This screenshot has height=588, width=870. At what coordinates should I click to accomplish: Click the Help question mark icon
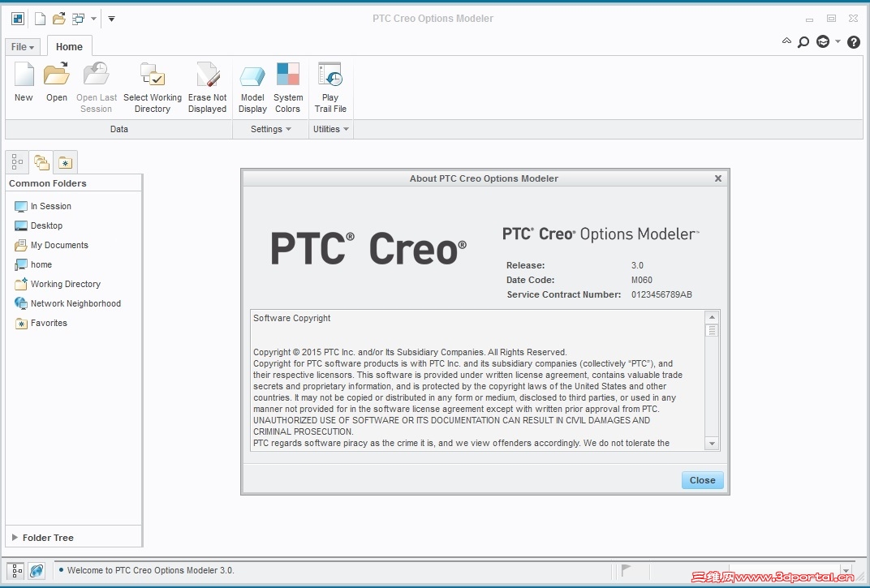[x=853, y=41]
